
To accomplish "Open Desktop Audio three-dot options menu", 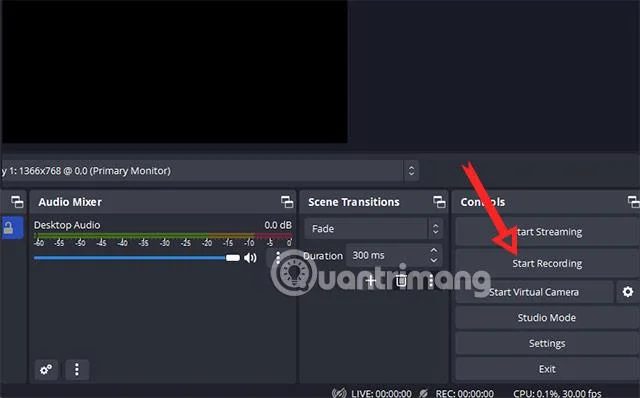I will [278, 258].
